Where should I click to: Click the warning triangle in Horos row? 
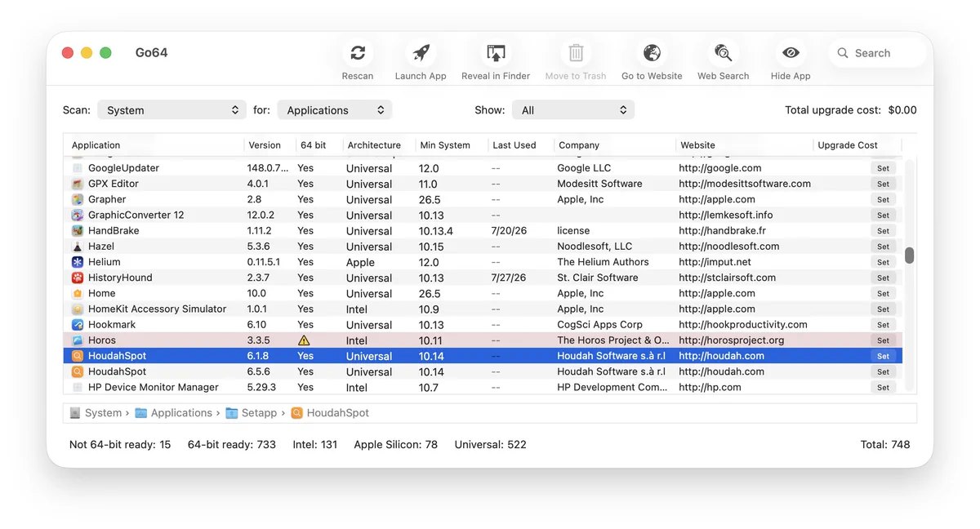coord(304,340)
